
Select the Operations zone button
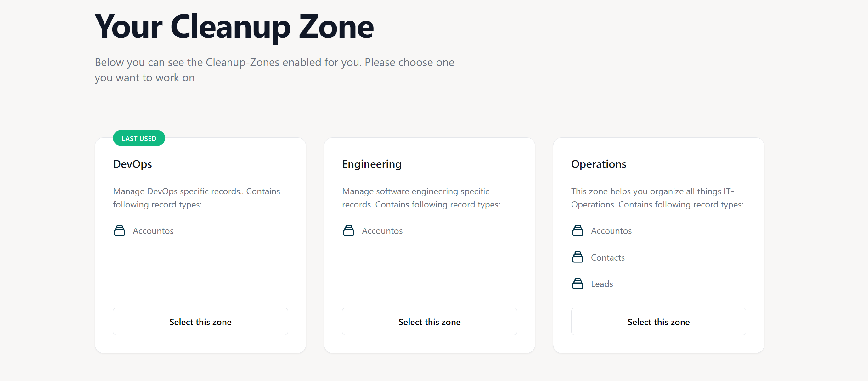(x=658, y=321)
